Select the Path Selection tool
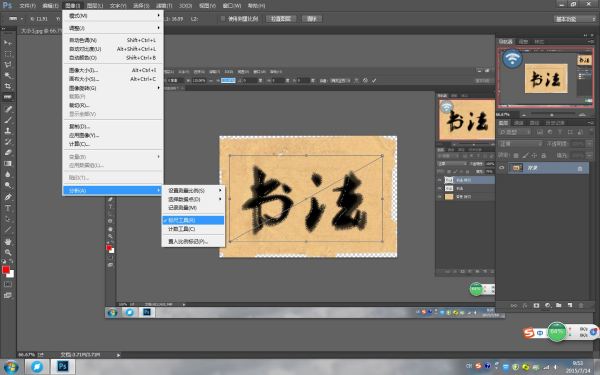600x375 pixels. point(8,219)
